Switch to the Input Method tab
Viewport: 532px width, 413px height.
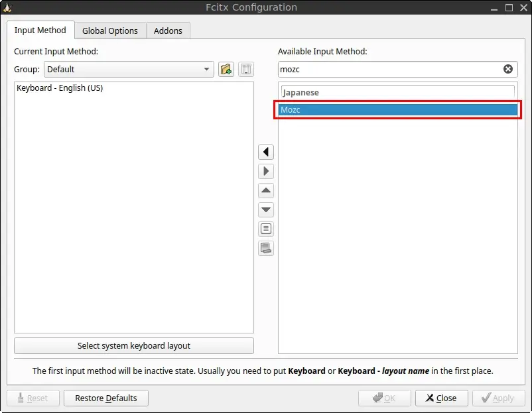click(40, 30)
